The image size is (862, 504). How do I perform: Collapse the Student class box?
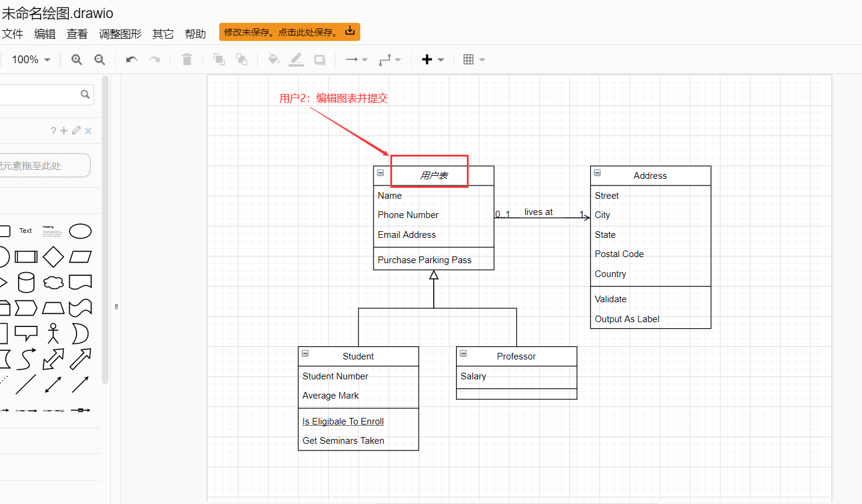coord(305,353)
